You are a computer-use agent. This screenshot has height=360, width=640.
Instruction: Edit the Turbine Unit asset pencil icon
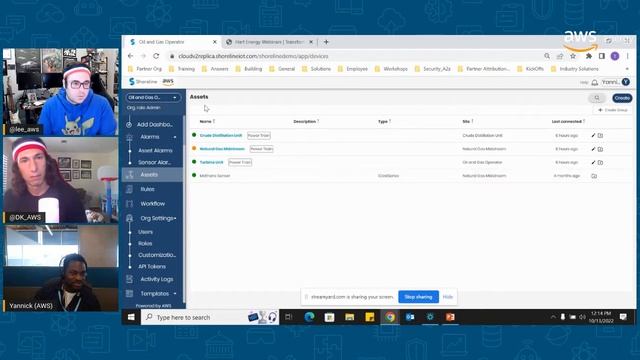(593, 162)
